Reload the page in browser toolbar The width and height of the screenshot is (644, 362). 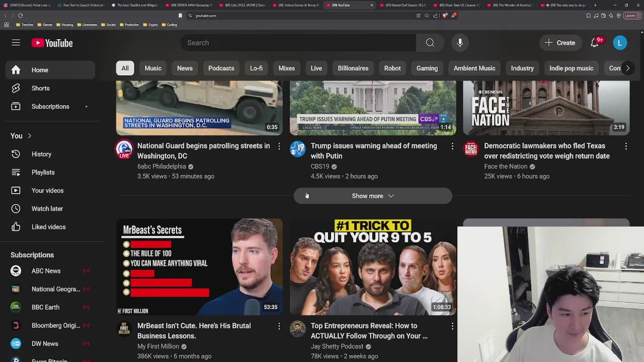21,16
